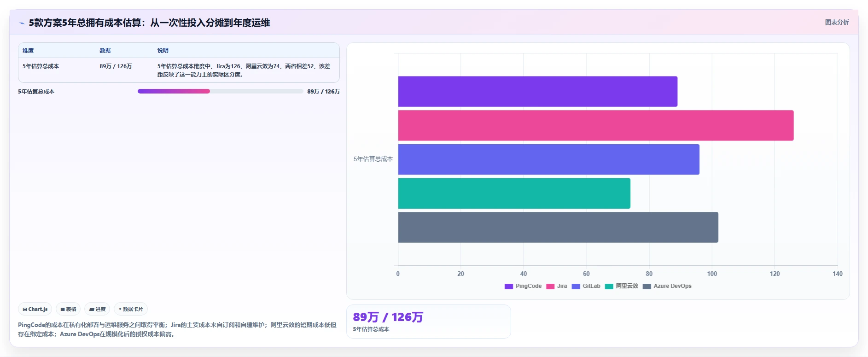Click the 5年估算总成本 table cell

point(41,66)
